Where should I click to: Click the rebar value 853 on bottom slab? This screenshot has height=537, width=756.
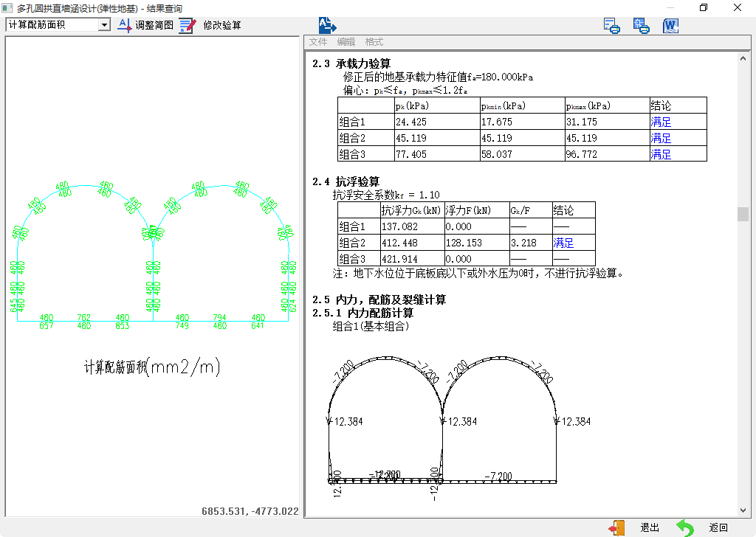[122, 325]
